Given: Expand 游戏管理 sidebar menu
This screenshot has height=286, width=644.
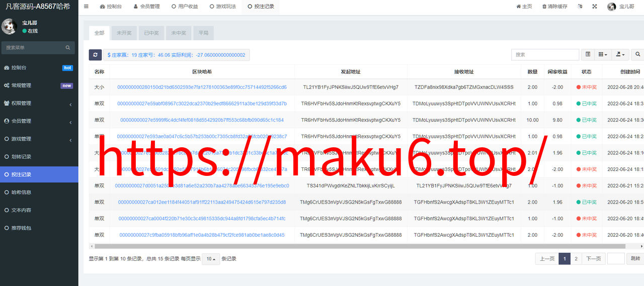Looking at the screenshot, I should (x=39, y=139).
